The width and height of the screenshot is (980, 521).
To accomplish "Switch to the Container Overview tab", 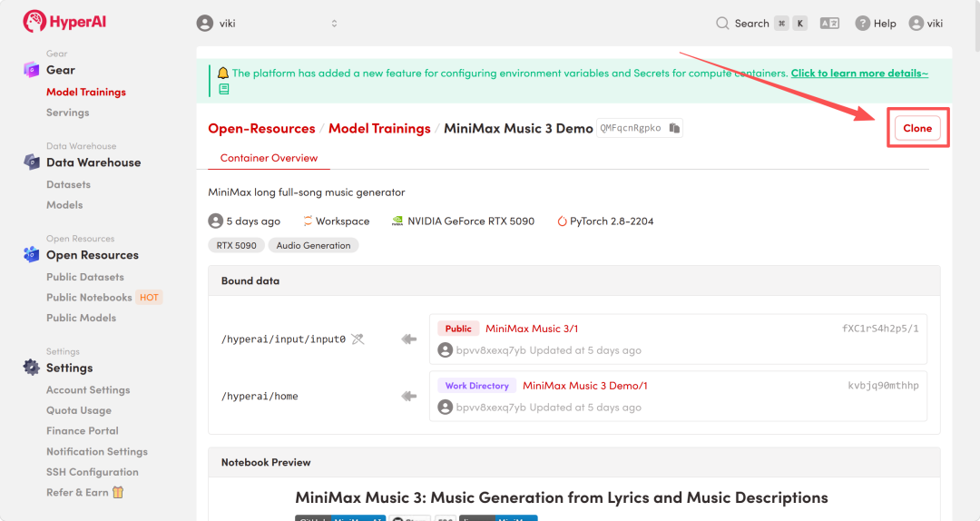I will 269,158.
